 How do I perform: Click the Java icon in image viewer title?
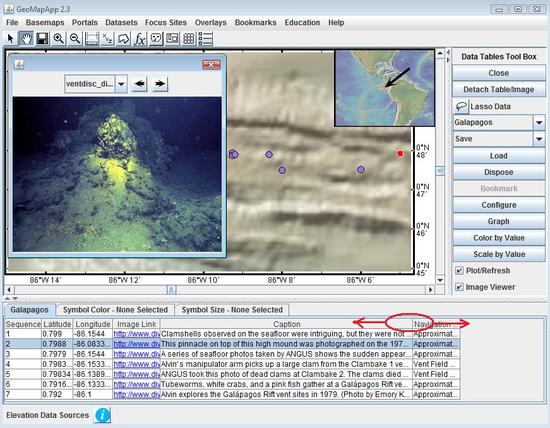(19, 65)
